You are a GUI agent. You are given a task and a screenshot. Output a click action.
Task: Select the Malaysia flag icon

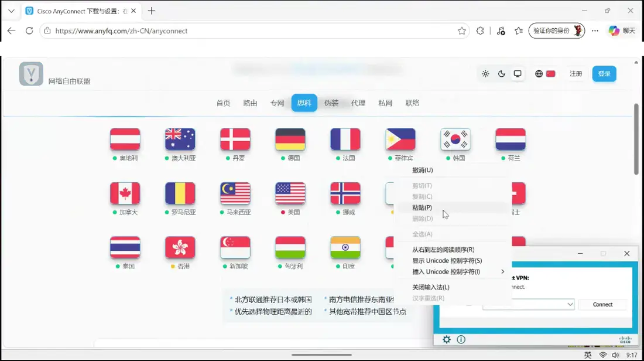pyautogui.click(x=235, y=193)
